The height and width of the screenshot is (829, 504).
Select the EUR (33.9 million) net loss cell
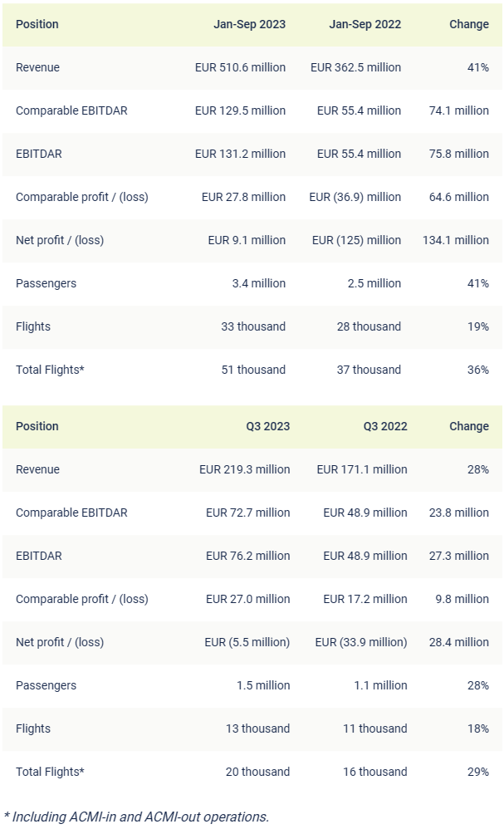pos(361,642)
